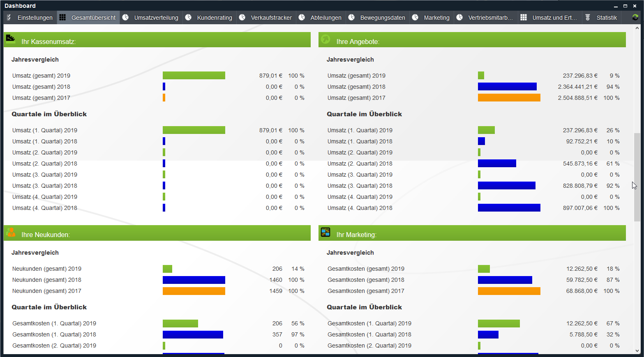Click the value '828.808,79 €'
Screen dimensions: 644x357
pos(580,186)
